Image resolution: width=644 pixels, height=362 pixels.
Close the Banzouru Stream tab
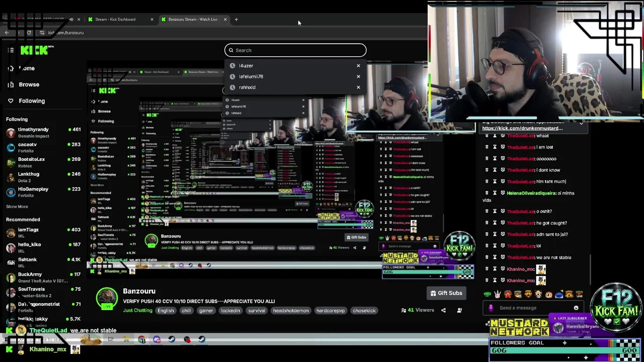tap(225, 19)
